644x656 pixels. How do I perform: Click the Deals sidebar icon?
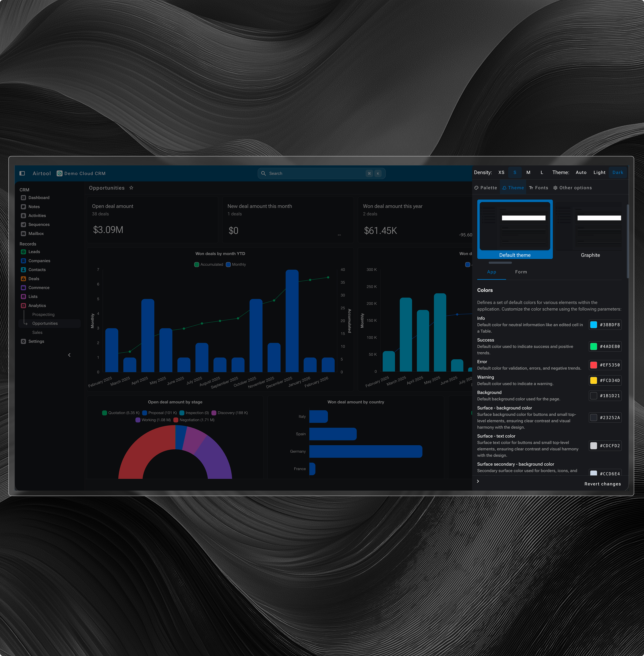coord(23,279)
